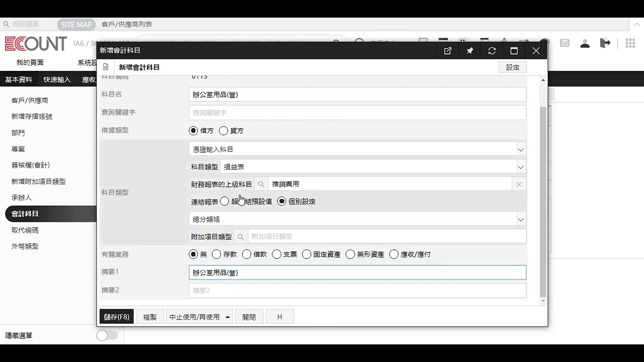
Task: Open the 損益表 account type dropdown
Action: 373,167
